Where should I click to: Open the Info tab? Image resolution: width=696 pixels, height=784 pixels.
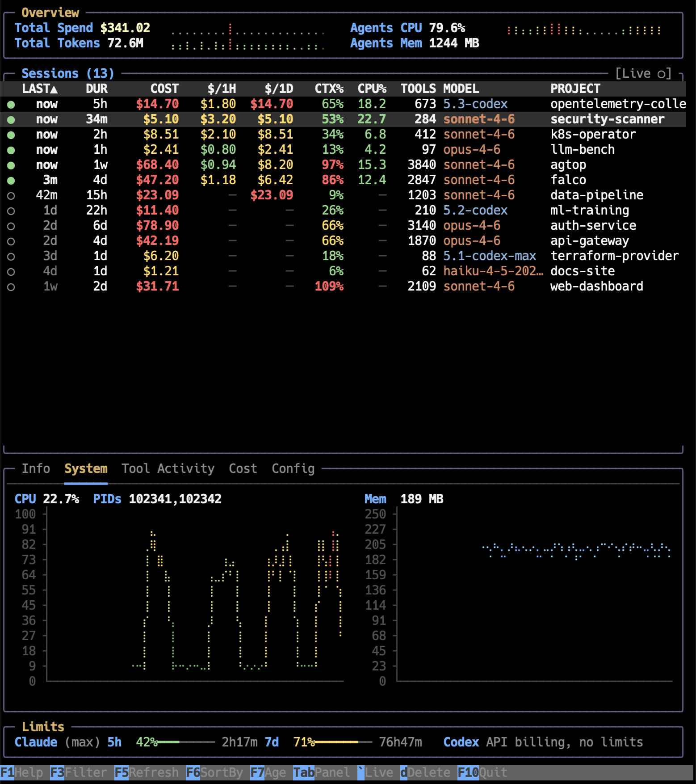click(x=36, y=468)
